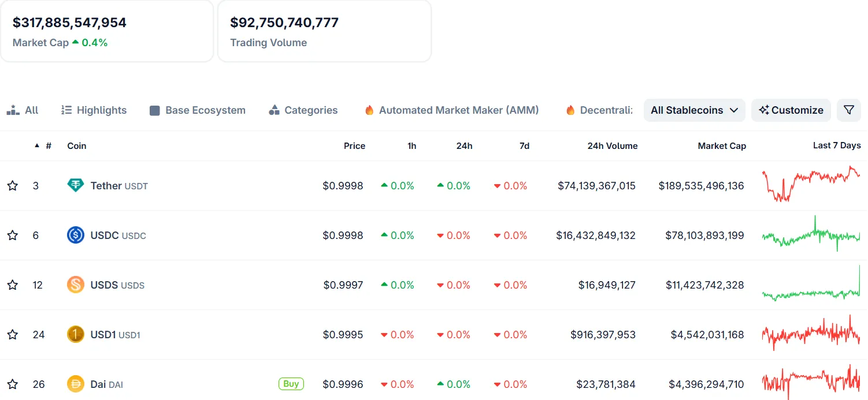Screen dimensions: 868x400
Task: Open the Base Ecosystem tab
Action: (x=198, y=110)
